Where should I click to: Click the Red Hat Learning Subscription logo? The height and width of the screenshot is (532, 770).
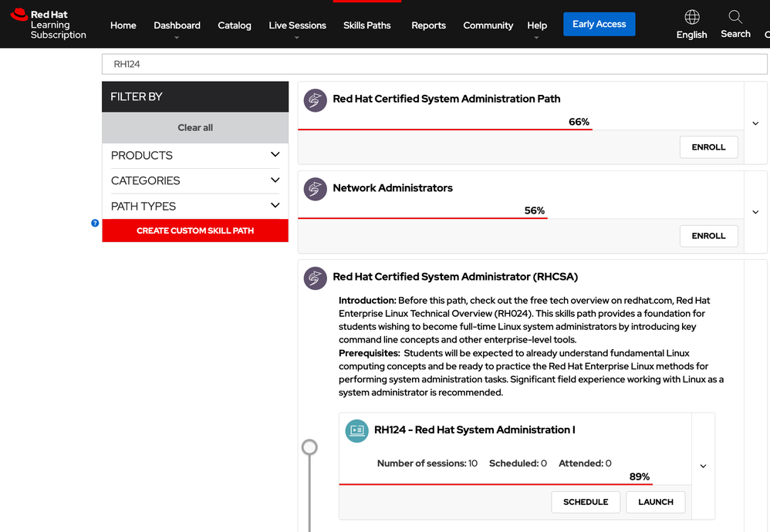coord(49,25)
